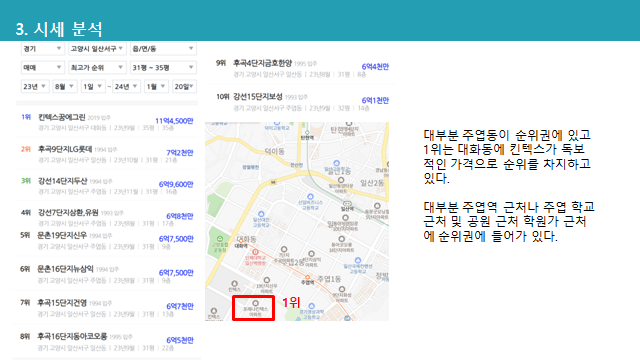Screen dimensions: 640x360
Task: Open the 후곡16단지동아코오롱 listing
Action: (107, 342)
